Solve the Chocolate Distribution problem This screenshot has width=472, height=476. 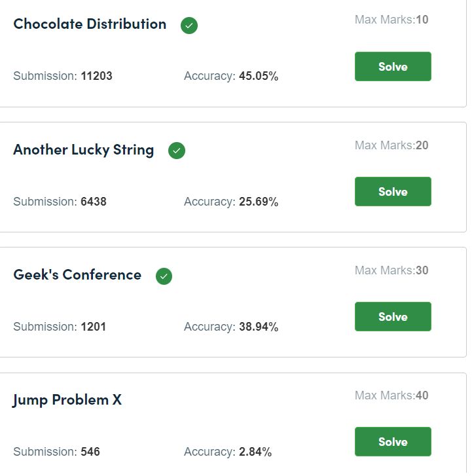click(393, 67)
